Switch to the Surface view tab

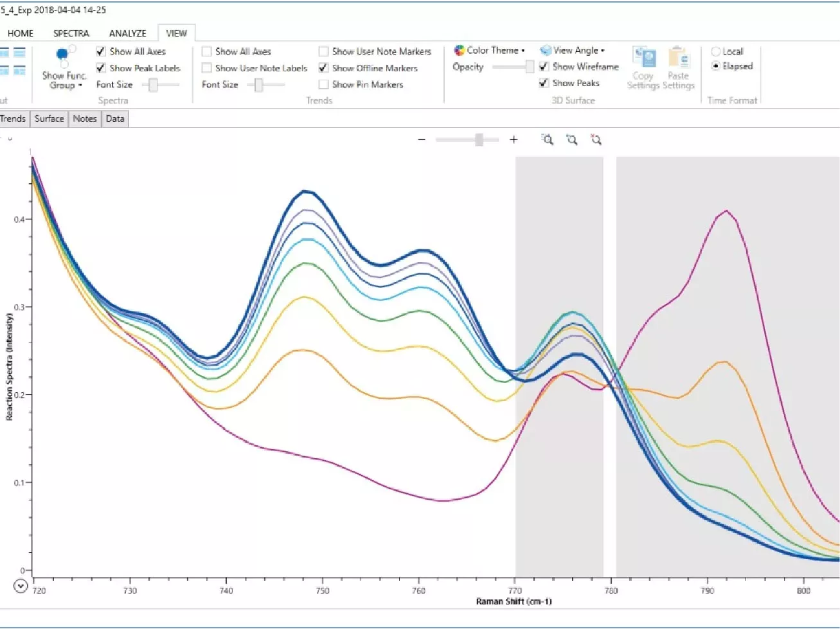point(49,119)
